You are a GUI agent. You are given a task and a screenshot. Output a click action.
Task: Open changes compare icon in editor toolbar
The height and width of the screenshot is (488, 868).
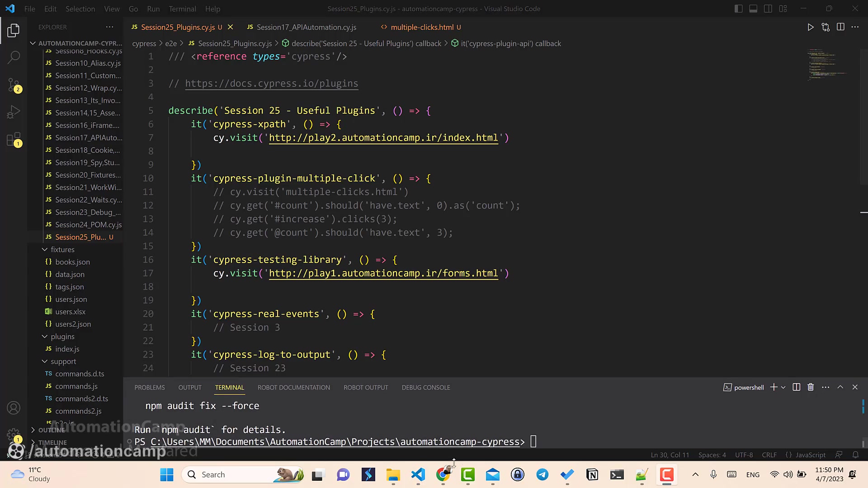pos(826,27)
